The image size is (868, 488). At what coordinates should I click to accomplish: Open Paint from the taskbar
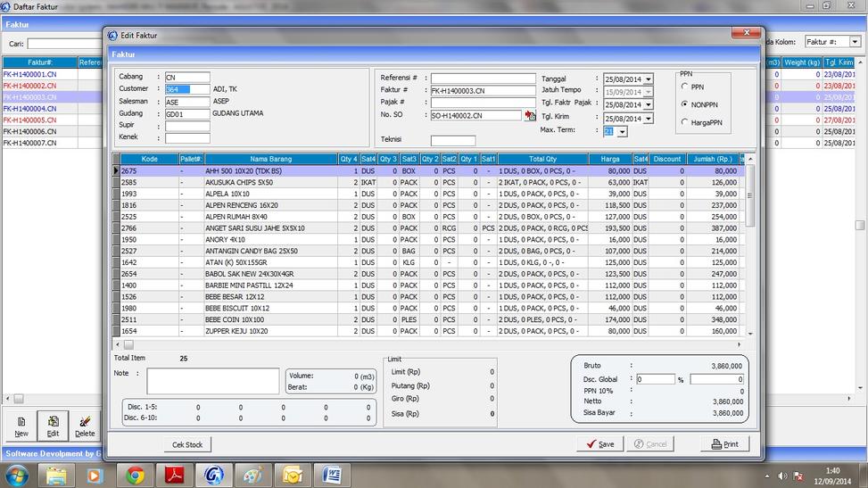click(253, 476)
